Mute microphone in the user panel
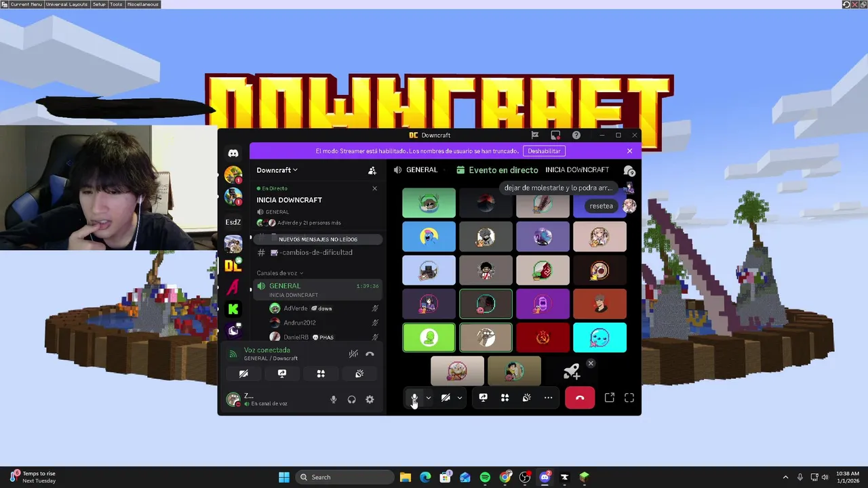 (333, 400)
